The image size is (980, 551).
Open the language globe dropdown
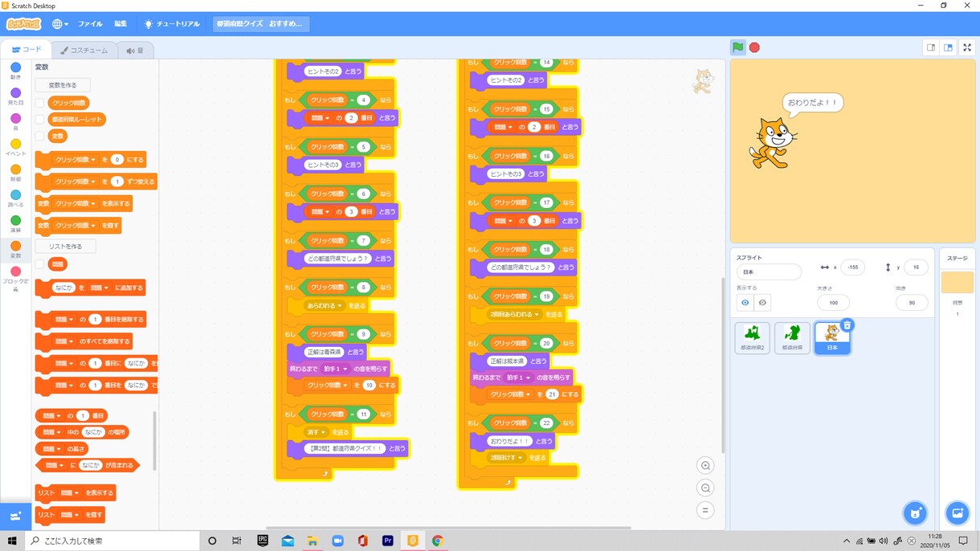59,24
